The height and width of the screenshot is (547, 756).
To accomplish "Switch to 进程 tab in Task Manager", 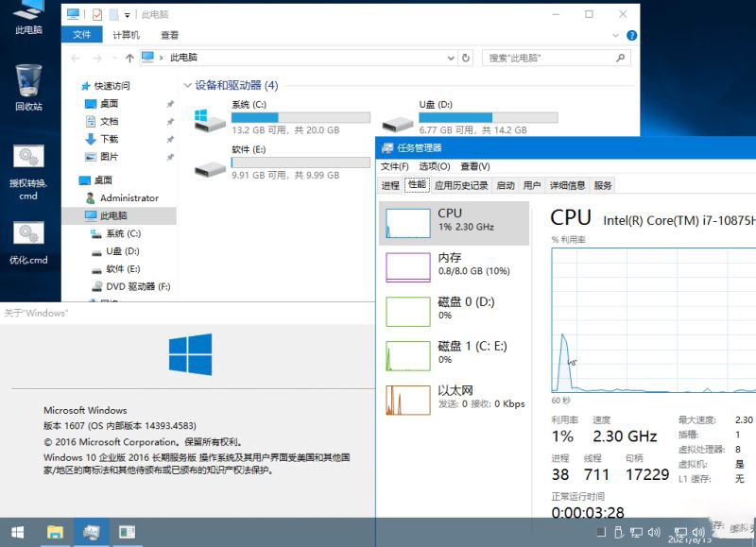I will coord(390,185).
